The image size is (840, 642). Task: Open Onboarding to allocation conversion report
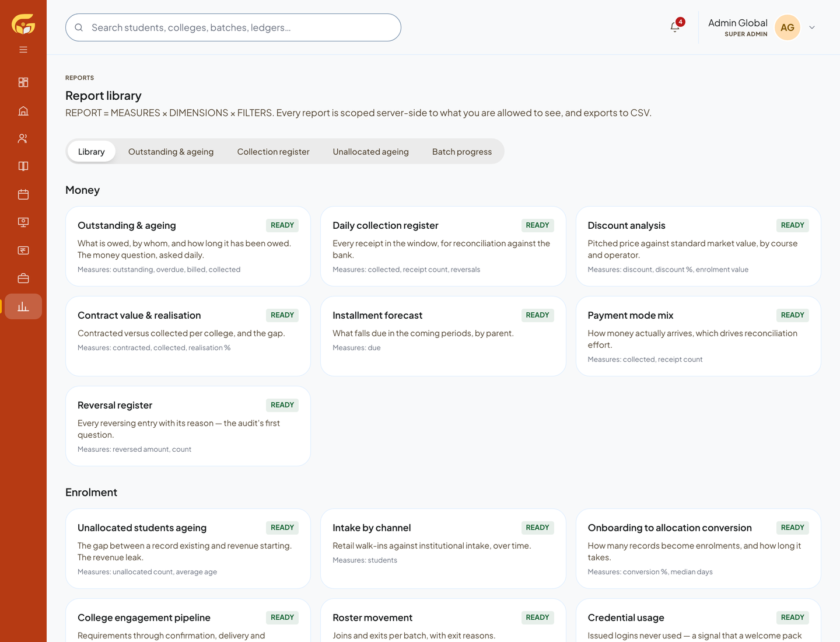click(x=698, y=549)
